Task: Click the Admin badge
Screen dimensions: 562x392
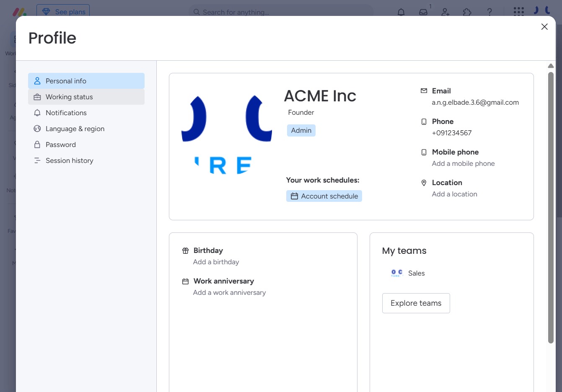Action: (x=301, y=130)
